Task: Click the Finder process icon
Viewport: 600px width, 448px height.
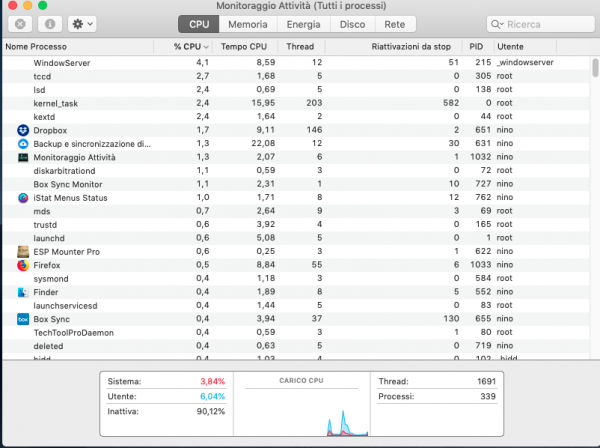Action: (23, 292)
